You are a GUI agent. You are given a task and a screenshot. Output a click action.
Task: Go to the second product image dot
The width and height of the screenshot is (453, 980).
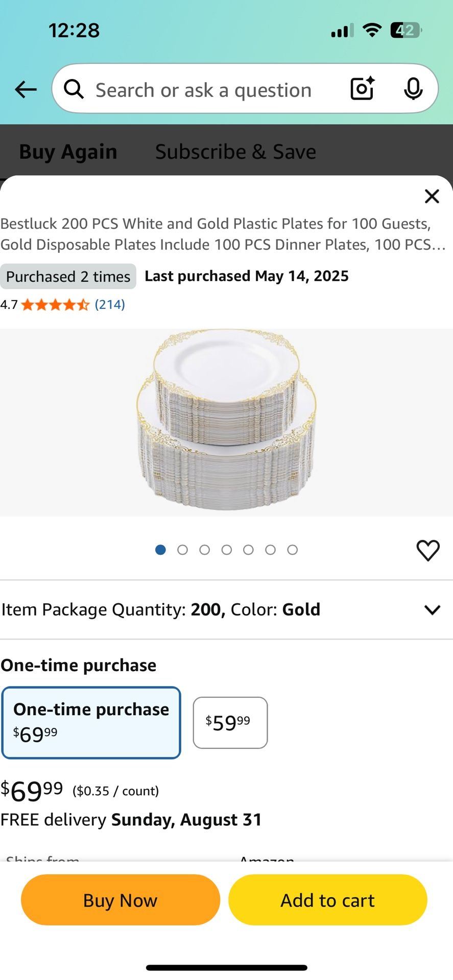[182, 550]
